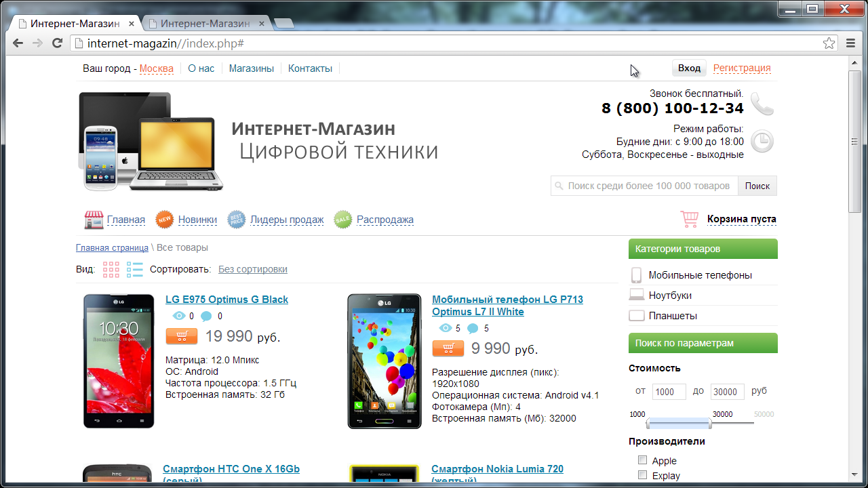The width and height of the screenshot is (868, 488).
Task: Click the address bar URL
Action: click(165, 43)
